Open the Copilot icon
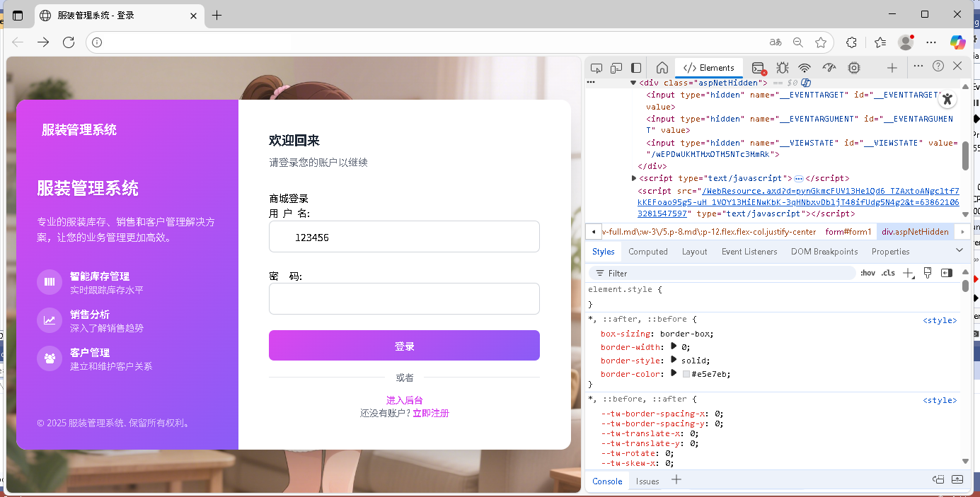 [x=957, y=42]
